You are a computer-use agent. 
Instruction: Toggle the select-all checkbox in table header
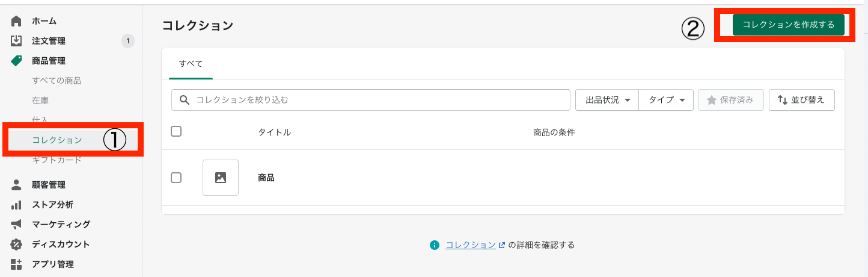tap(176, 131)
